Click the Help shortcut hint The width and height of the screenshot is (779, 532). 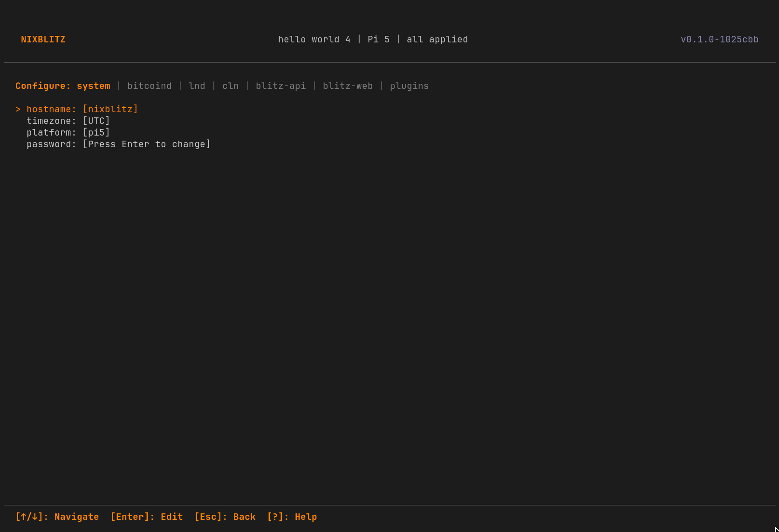coord(292,517)
